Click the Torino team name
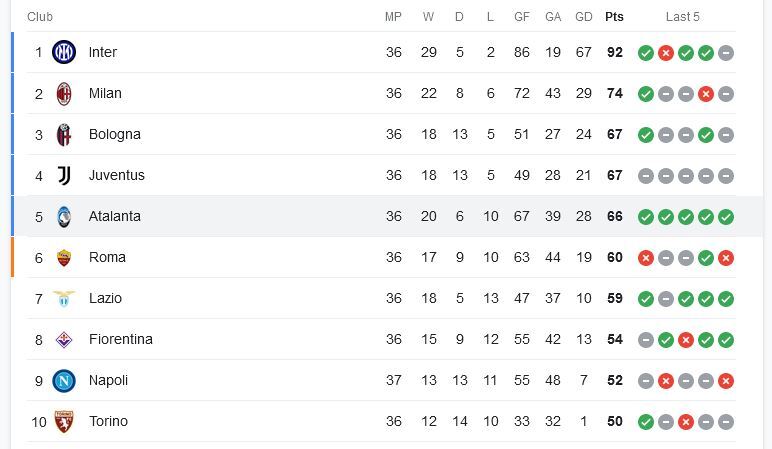This screenshot has width=772, height=449. pyautogui.click(x=108, y=421)
